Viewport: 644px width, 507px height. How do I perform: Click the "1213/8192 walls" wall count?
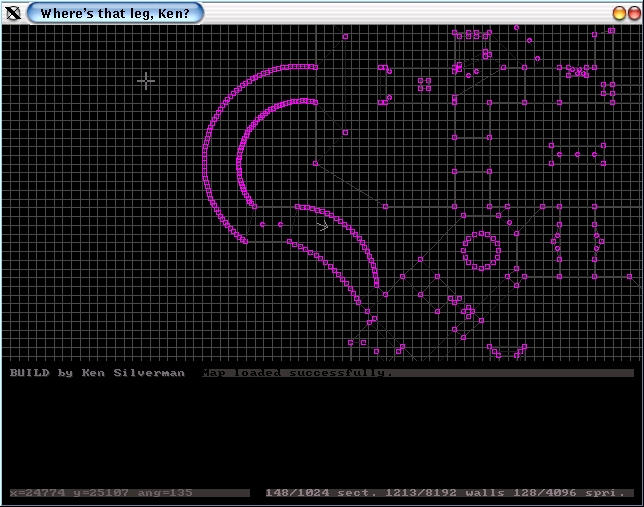pyautogui.click(x=445, y=492)
